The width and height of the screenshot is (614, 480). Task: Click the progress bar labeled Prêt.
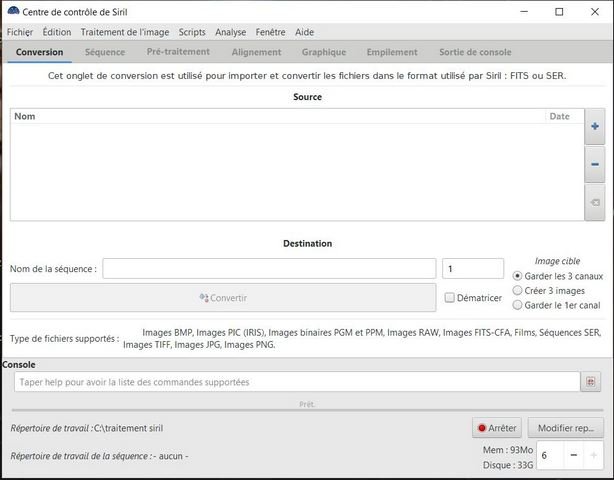[307, 410]
